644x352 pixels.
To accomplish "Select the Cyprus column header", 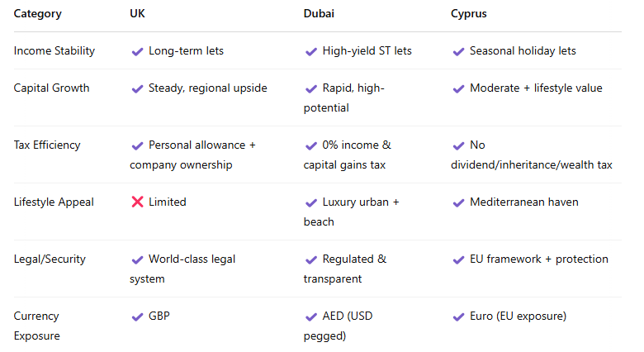I will click(x=469, y=13).
